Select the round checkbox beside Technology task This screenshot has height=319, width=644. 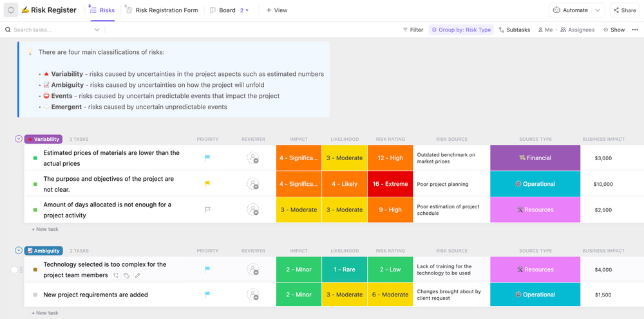(14, 269)
